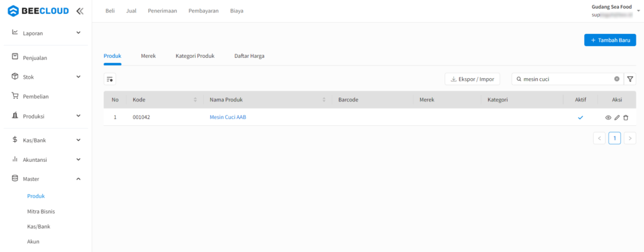Viewport: 644px width, 252px height.
Task: Edit Mesin Cuci AAB pencil icon
Action: 617,117
